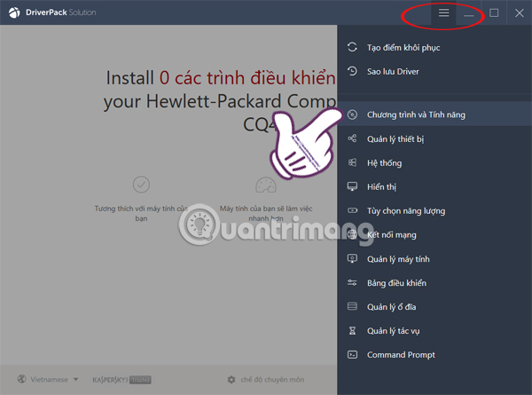This screenshot has width=532, height=395.
Task: Click the Chương trình và Tính năng disc icon
Action: point(352,115)
